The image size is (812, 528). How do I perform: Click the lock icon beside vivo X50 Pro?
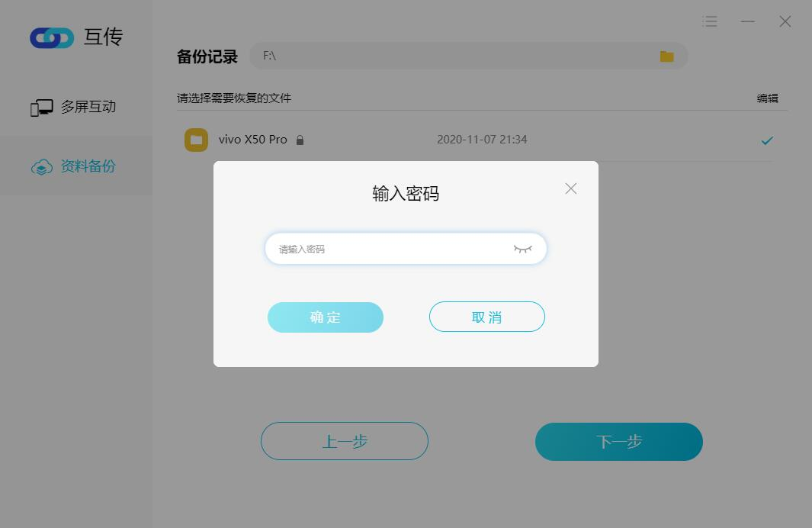300,140
